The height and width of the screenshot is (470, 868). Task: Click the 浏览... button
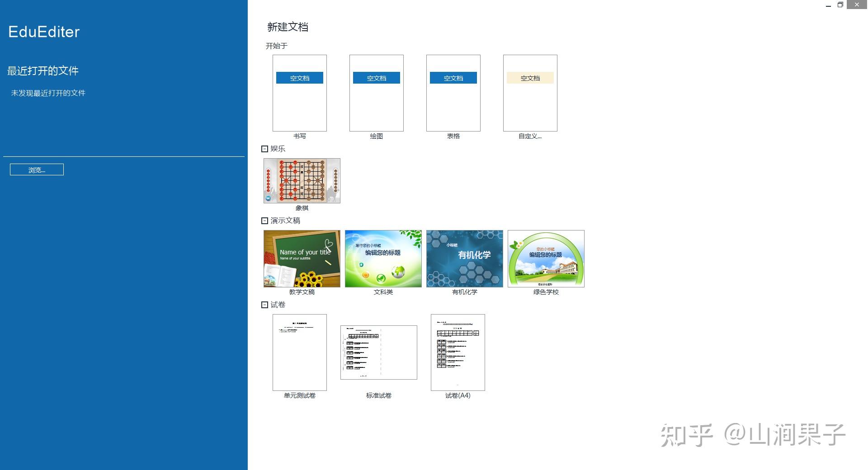(37, 169)
